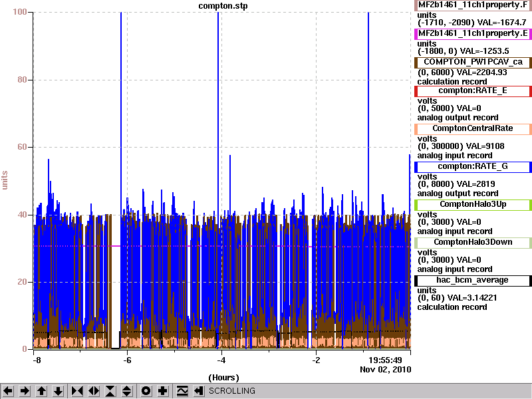Click the x-axis tick label -4
Screen dimensions: 532x399
click(221, 360)
